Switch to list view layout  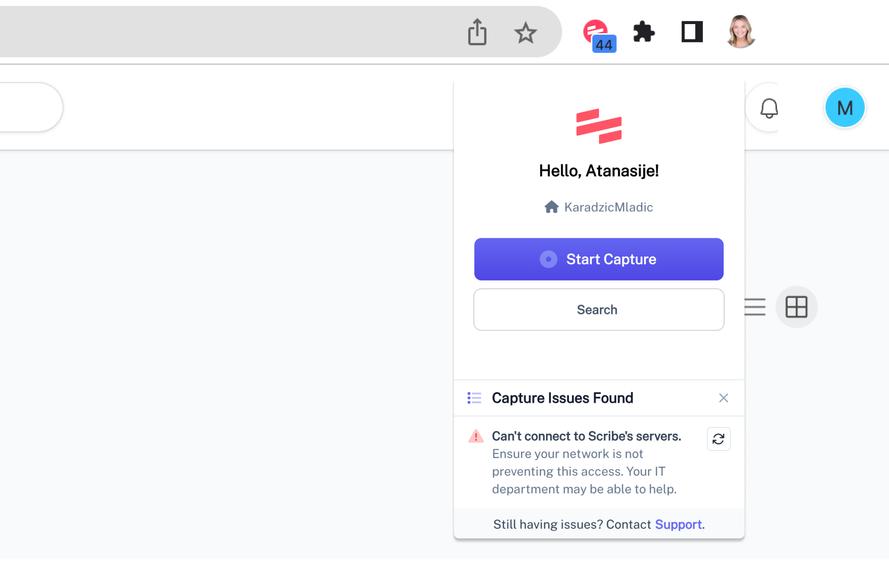click(x=755, y=307)
